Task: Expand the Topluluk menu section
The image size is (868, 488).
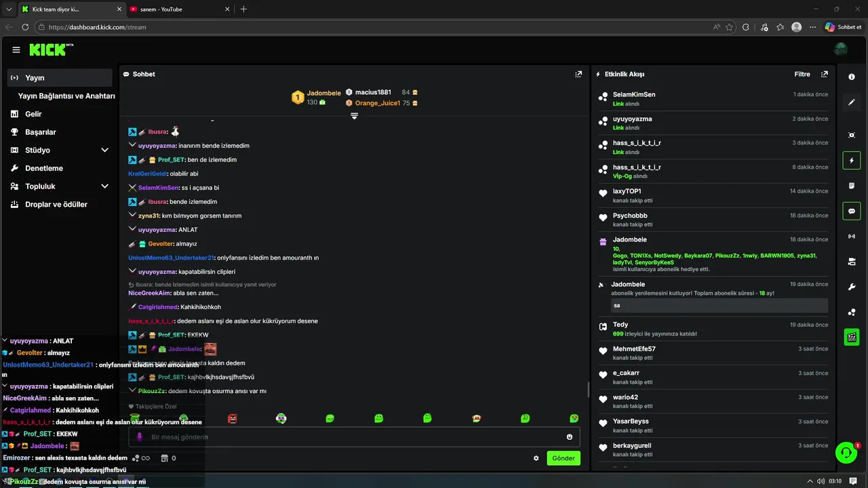Action: [104, 186]
